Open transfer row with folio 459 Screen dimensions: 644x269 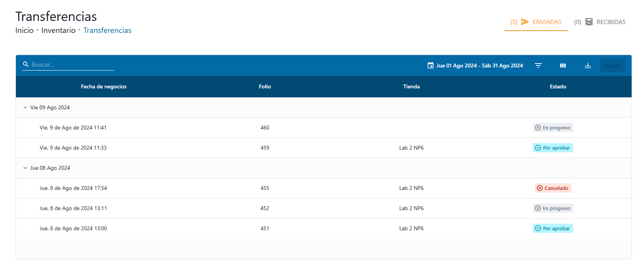[265, 148]
